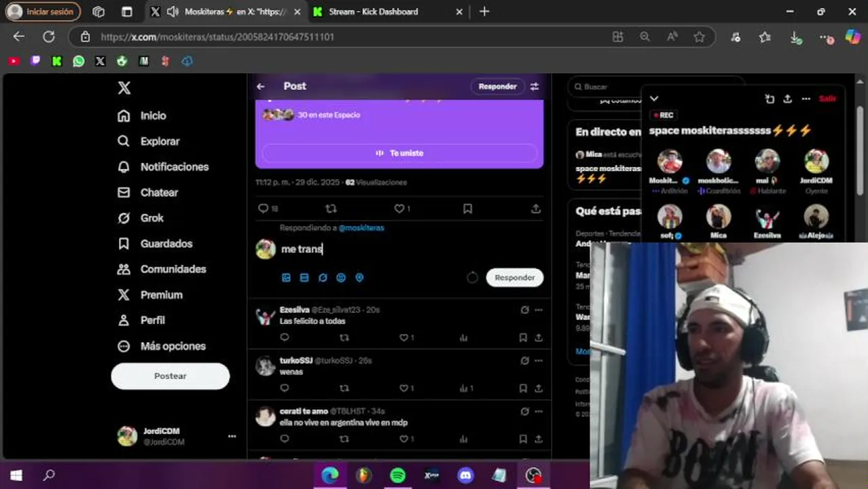This screenshot has height=489, width=868.
Task: Open Kick bookmark in favorites bar
Action: [x=57, y=61]
